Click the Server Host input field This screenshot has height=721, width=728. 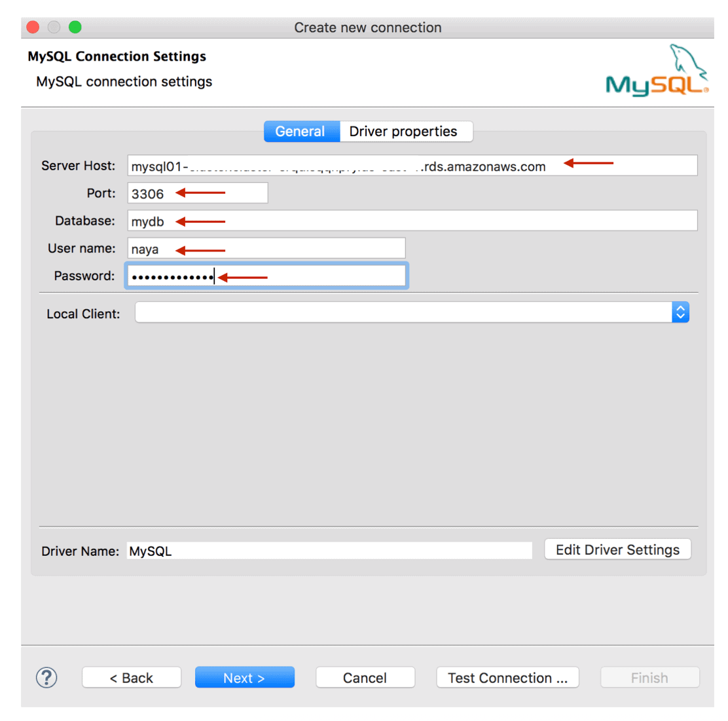(x=412, y=166)
